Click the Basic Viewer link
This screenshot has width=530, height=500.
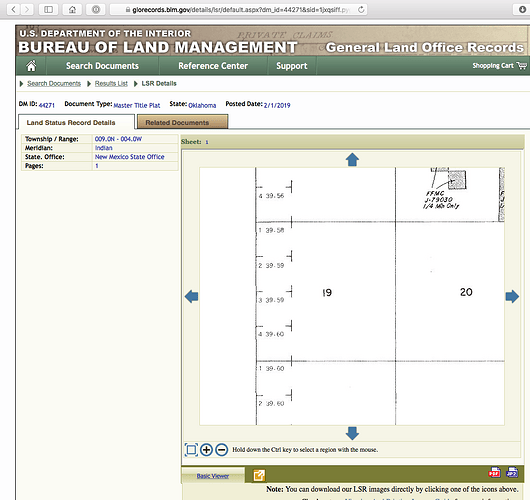click(x=213, y=476)
